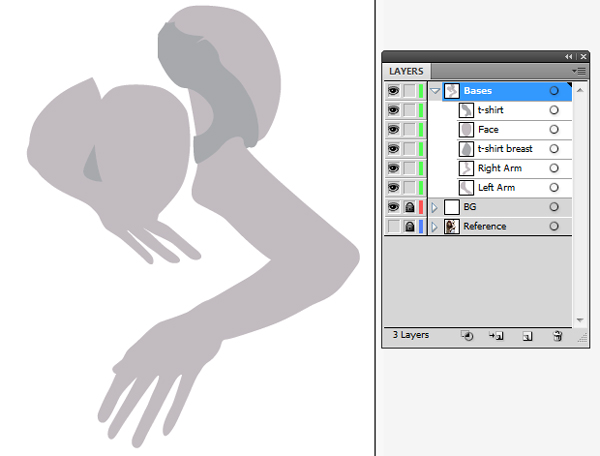The height and width of the screenshot is (456, 600).
Task: Select the BG layer name
Action: tap(470, 207)
